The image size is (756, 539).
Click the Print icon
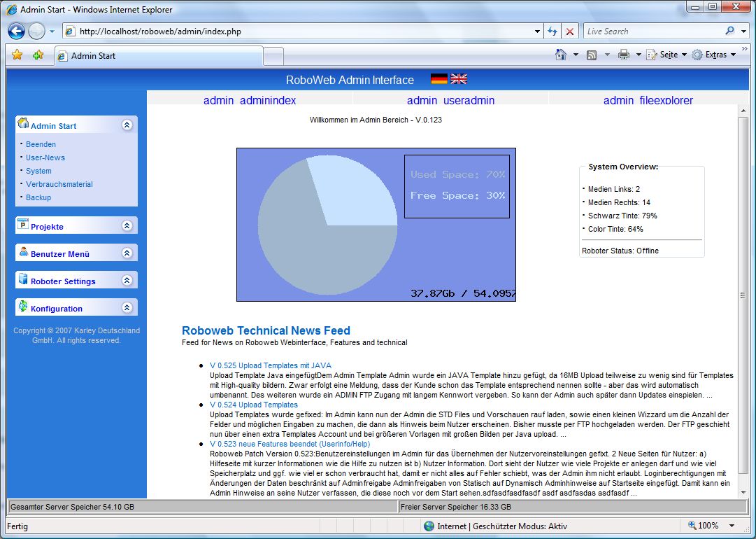click(623, 55)
